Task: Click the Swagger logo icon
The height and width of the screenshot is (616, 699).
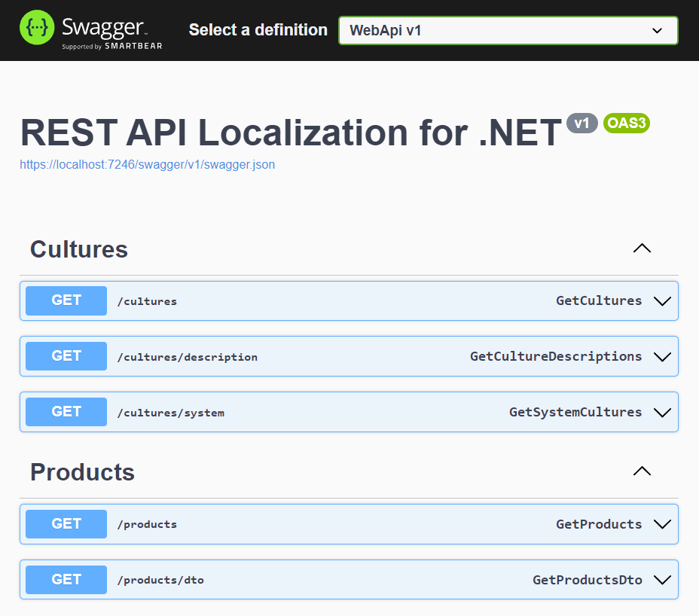Action: click(37, 28)
